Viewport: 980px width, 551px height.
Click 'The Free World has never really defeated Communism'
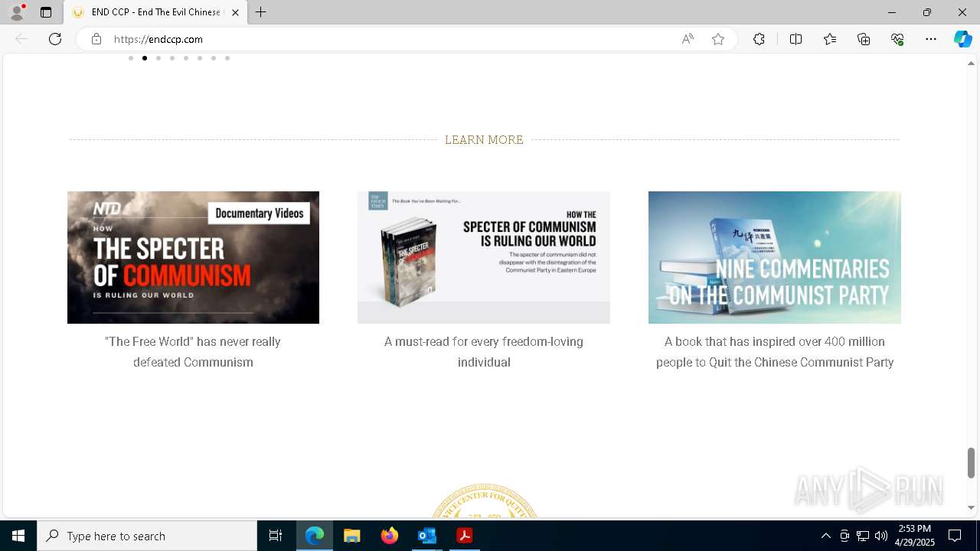point(193,352)
